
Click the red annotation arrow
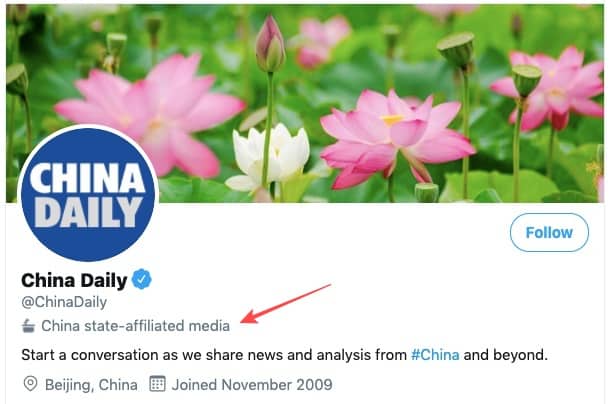286,303
